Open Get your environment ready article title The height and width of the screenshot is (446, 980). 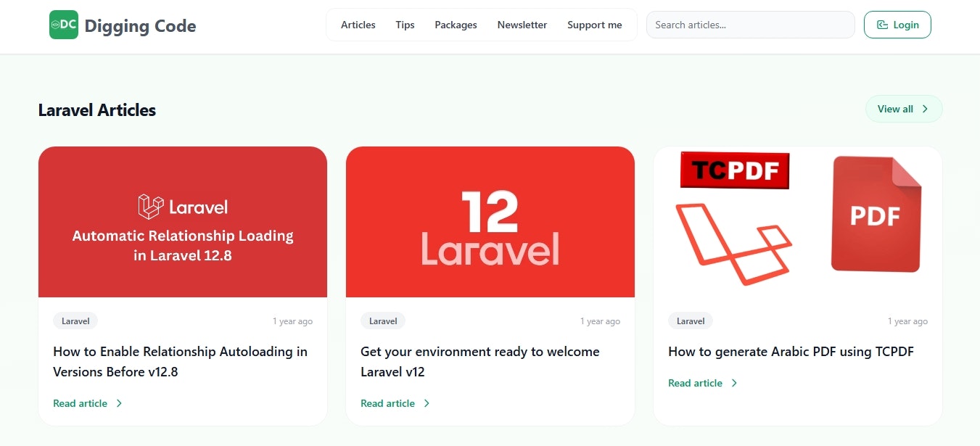coord(480,361)
